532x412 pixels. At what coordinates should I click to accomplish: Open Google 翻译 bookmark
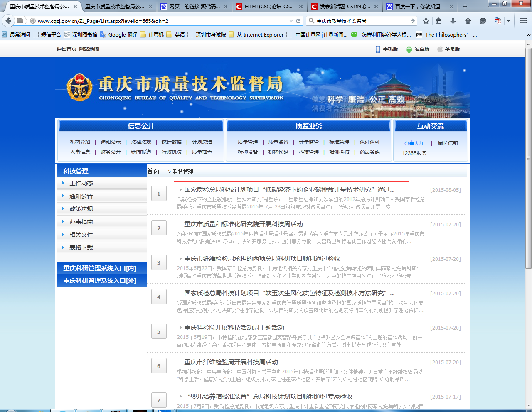118,35
